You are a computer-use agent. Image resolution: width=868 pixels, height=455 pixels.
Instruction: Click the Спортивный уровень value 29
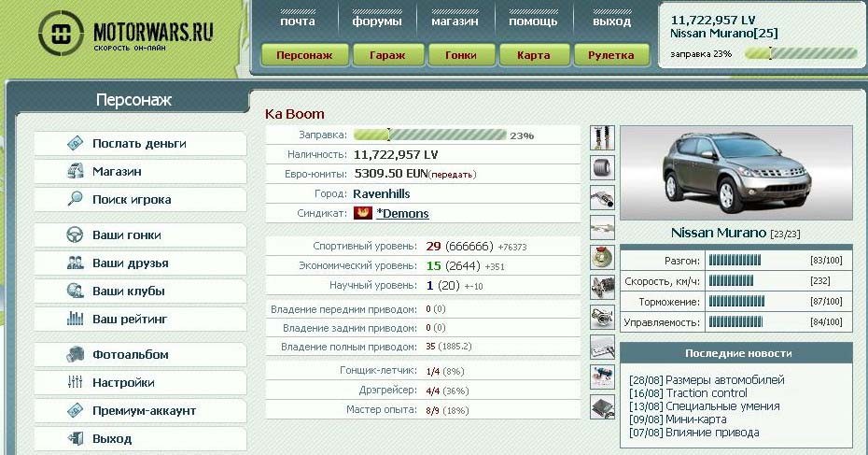click(433, 246)
